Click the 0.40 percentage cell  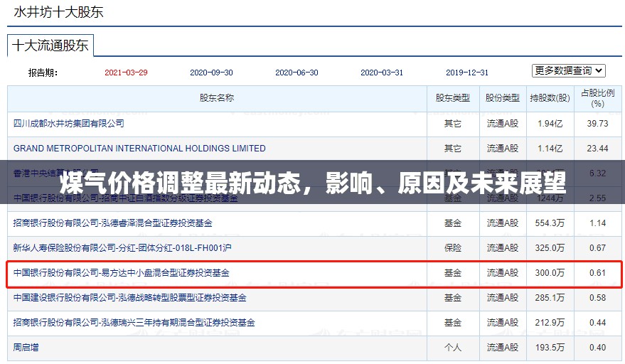click(597, 347)
